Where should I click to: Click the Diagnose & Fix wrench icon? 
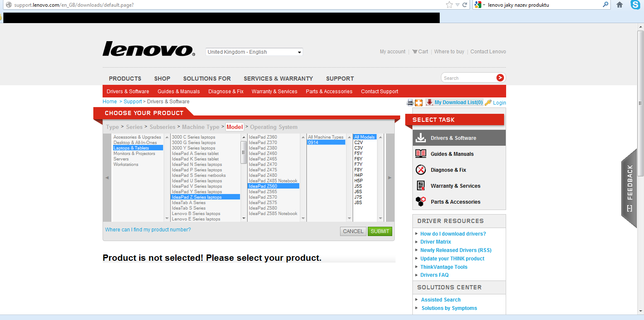[x=420, y=170]
